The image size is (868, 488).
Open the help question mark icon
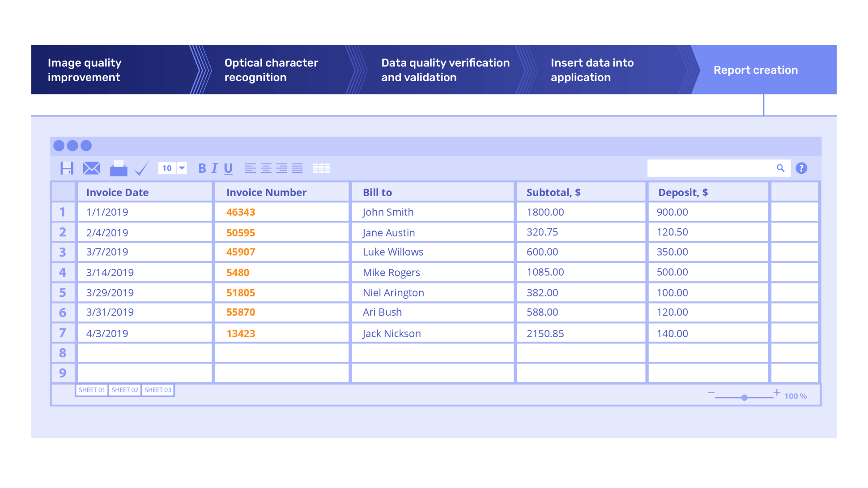[x=801, y=168]
